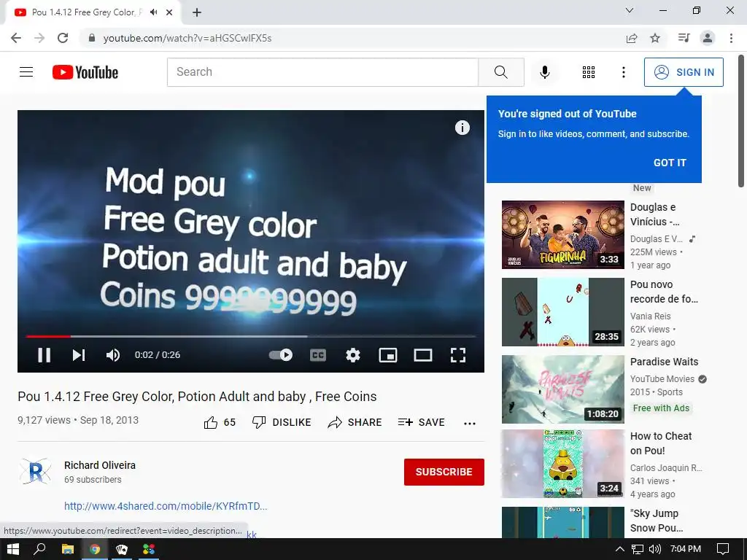Screen dimensions: 747x560
Task: Click the SIGN IN button
Action: pyautogui.click(x=684, y=72)
